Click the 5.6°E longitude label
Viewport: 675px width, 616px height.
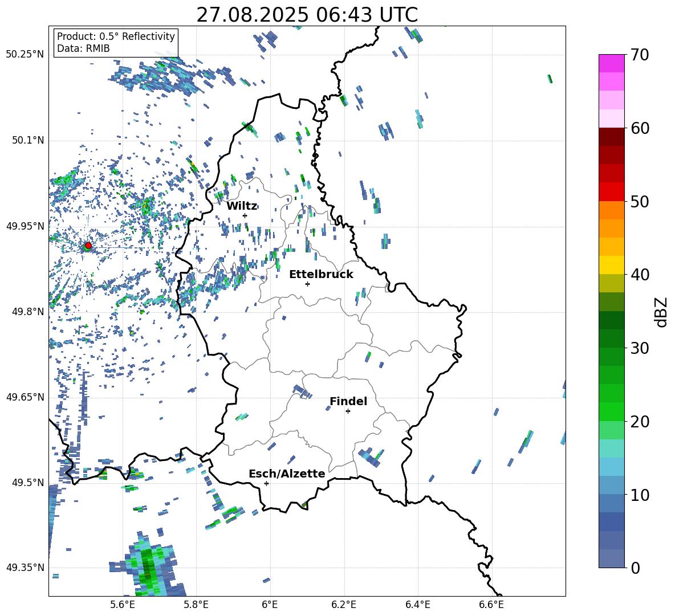[123, 605]
